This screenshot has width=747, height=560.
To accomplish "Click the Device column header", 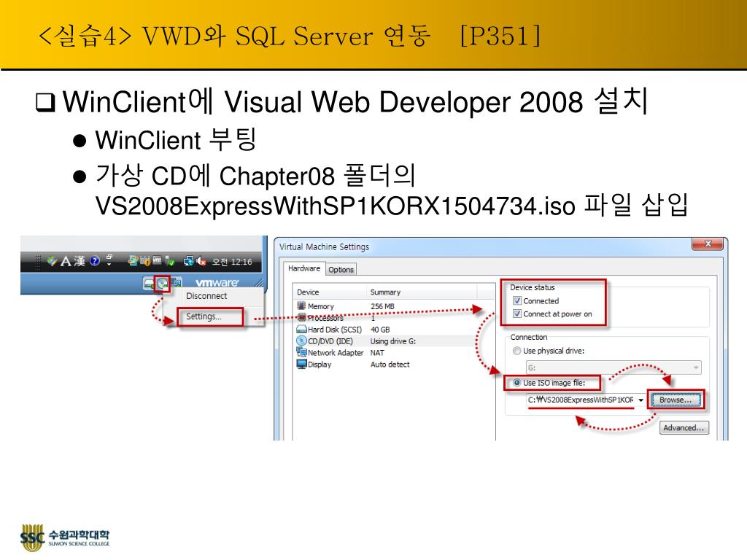I will 330,292.
